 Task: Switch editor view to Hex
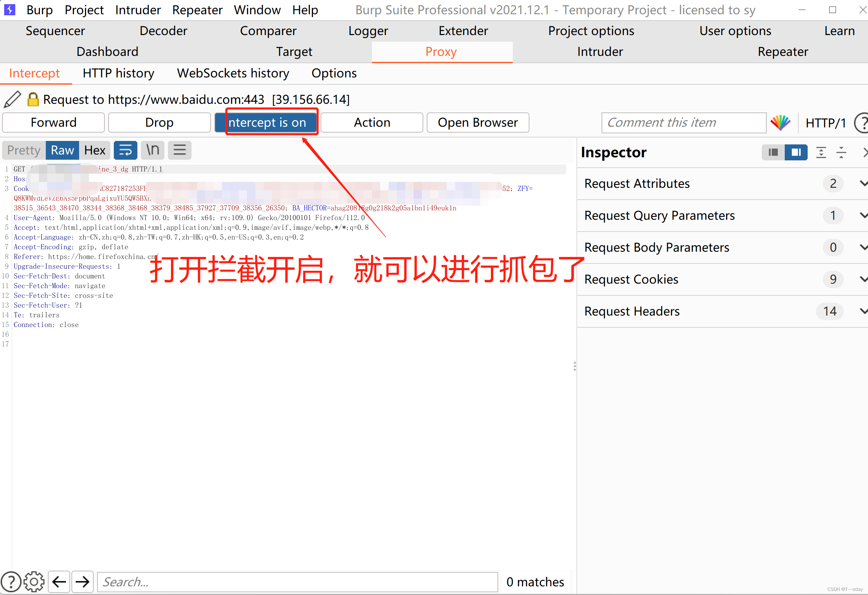point(94,150)
